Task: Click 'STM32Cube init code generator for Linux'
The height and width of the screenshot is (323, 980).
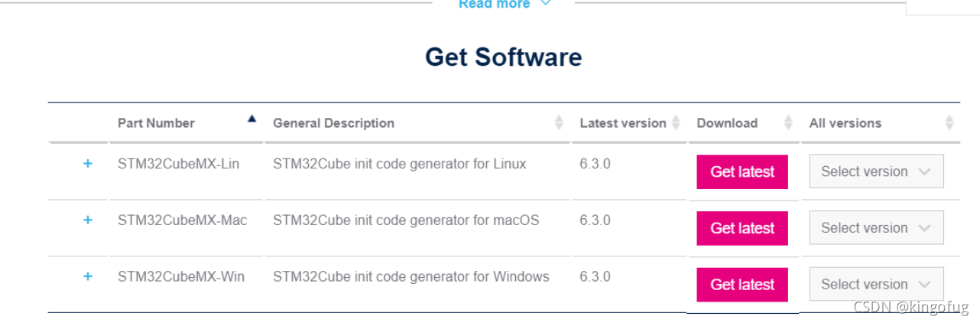Action: (400, 164)
